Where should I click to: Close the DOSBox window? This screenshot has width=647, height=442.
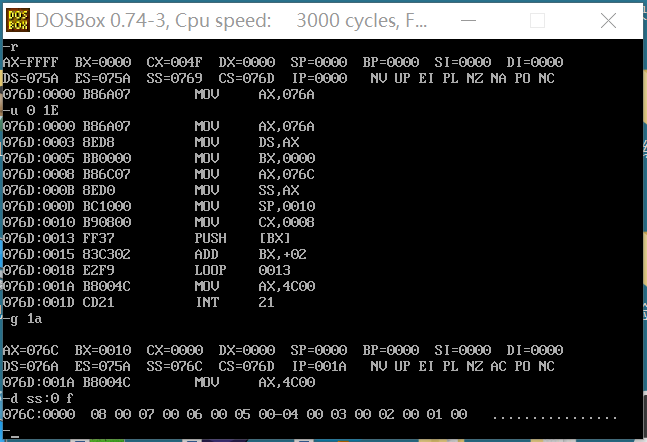click(608, 20)
